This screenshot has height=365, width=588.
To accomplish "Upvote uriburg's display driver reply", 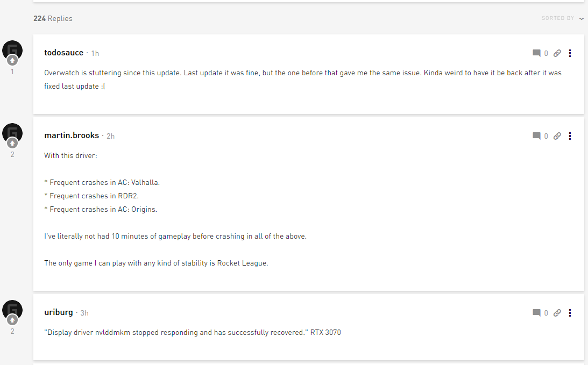I will [12, 320].
